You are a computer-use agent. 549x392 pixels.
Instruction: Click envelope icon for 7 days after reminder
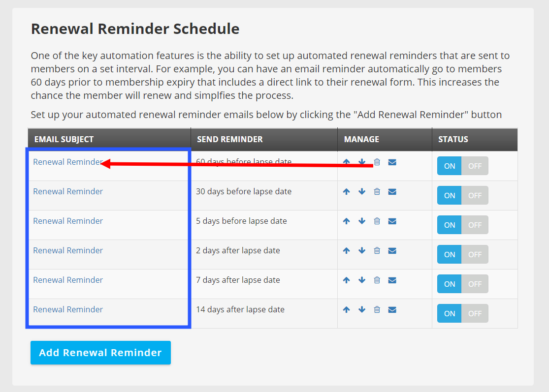point(392,280)
